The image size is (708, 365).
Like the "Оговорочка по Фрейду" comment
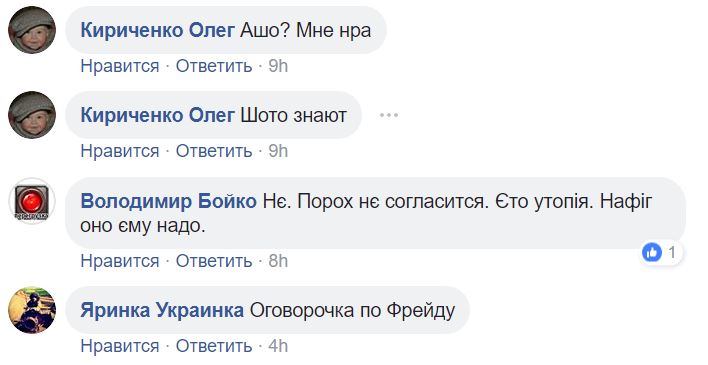coord(120,346)
